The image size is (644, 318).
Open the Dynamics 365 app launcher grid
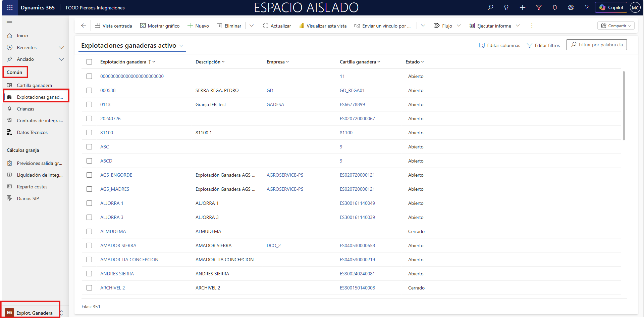(x=10, y=7)
